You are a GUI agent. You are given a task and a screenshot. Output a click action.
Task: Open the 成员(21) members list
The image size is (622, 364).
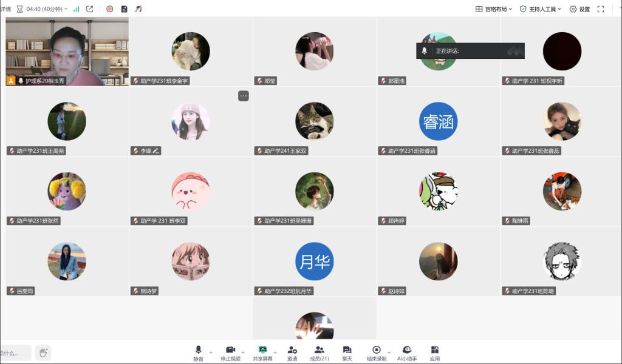click(319, 352)
